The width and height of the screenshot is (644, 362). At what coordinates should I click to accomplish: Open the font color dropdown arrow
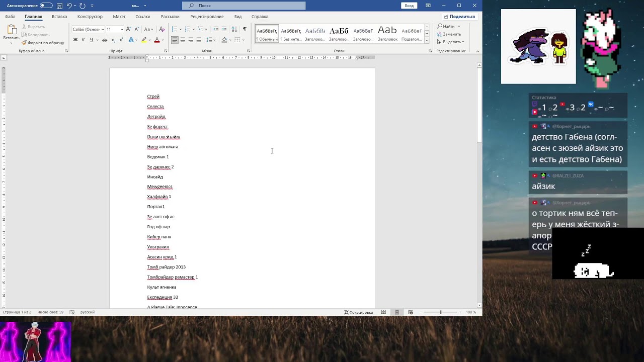(x=163, y=40)
